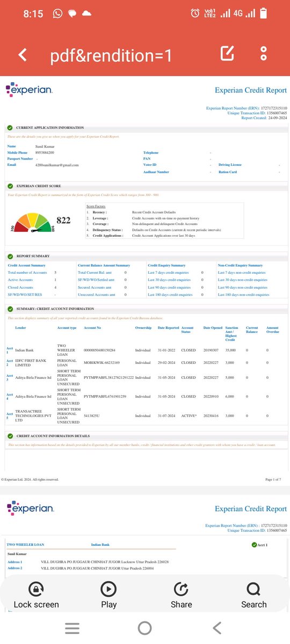Screen dimensions: 290x644
Task: Tap the Android navigation back button
Action: [x=217, y=627]
